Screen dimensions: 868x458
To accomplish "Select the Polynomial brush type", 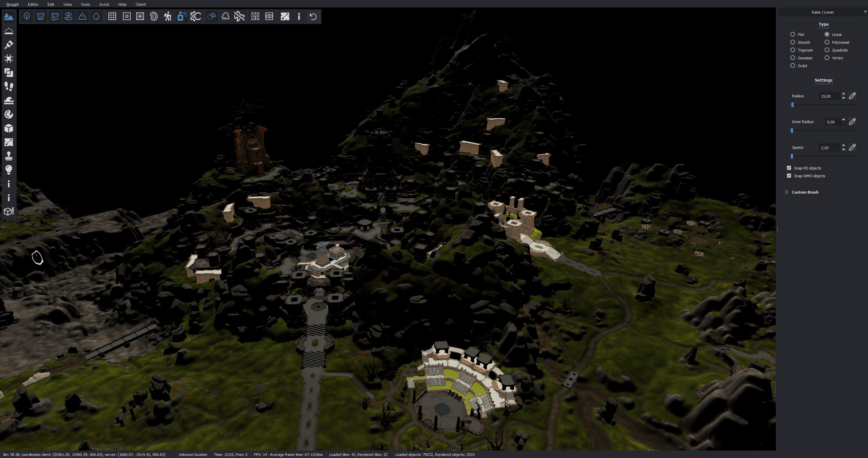I will [x=827, y=42].
